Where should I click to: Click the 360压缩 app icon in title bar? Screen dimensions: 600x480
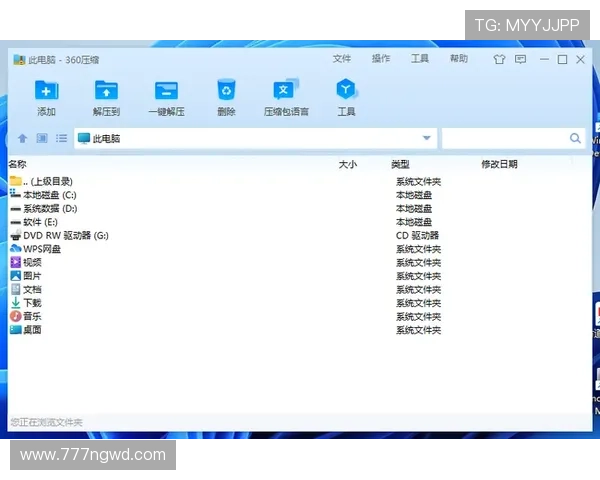(x=19, y=60)
